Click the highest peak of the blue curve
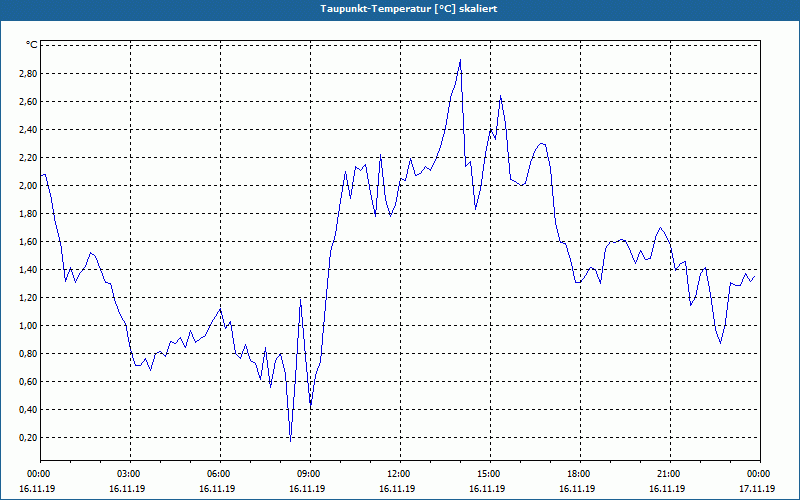The image size is (800, 500). (x=460, y=60)
